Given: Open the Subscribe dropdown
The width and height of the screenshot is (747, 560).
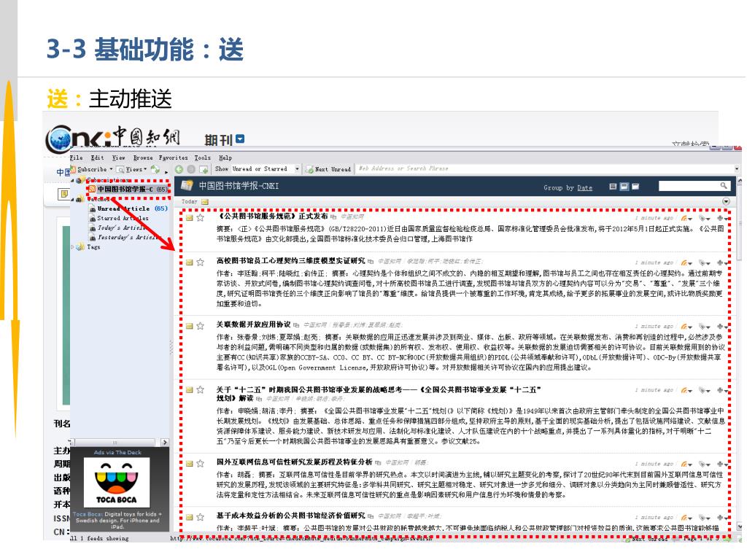Looking at the screenshot, I should point(92,169).
